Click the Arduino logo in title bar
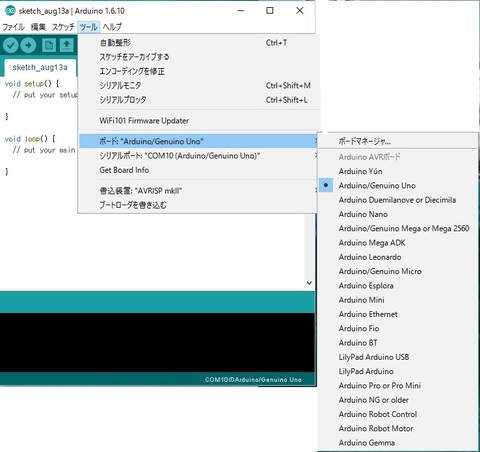The image size is (480, 452). click(x=10, y=11)
